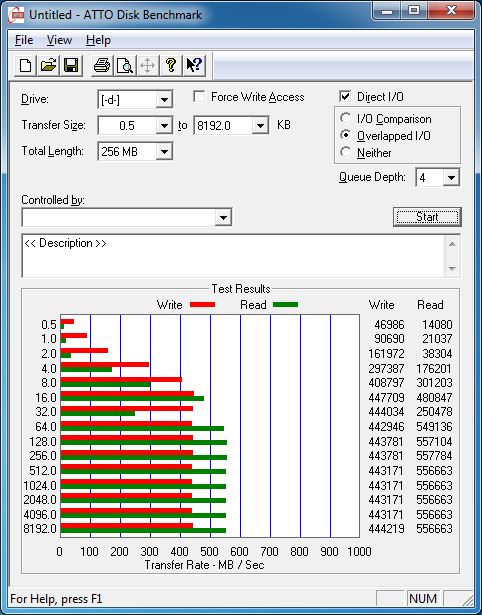
Task: Open Print Preview from the toolbar
Action: click(x=125, y=66)
